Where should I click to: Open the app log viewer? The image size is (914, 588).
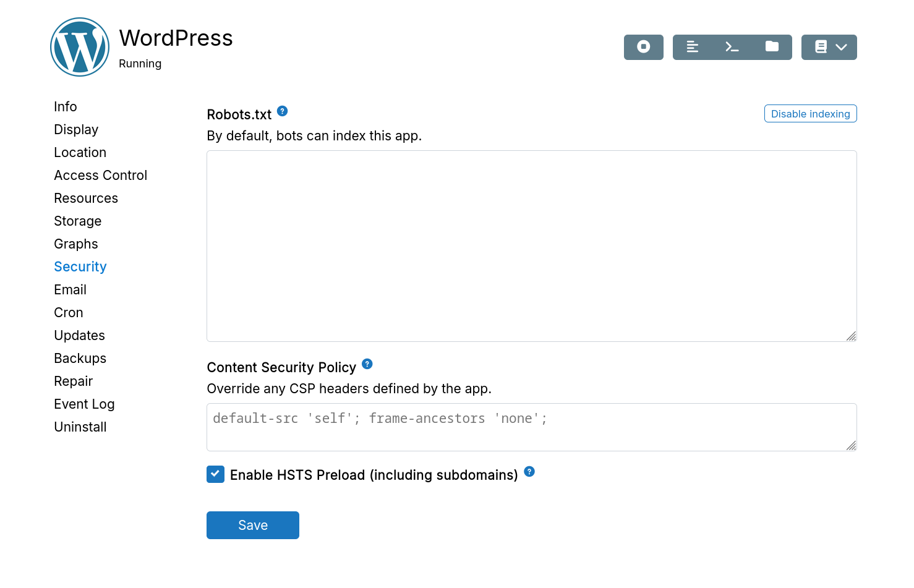point(693,47)
